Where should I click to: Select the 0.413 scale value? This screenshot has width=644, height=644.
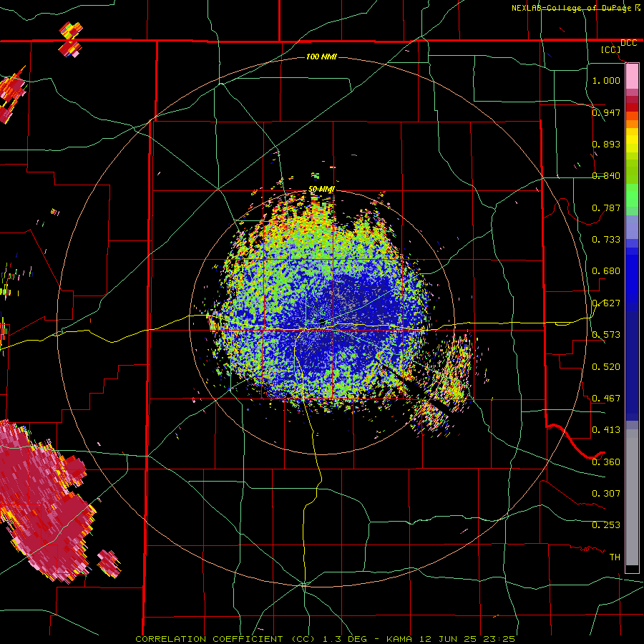pyautogui.click(x=606, y=430)
